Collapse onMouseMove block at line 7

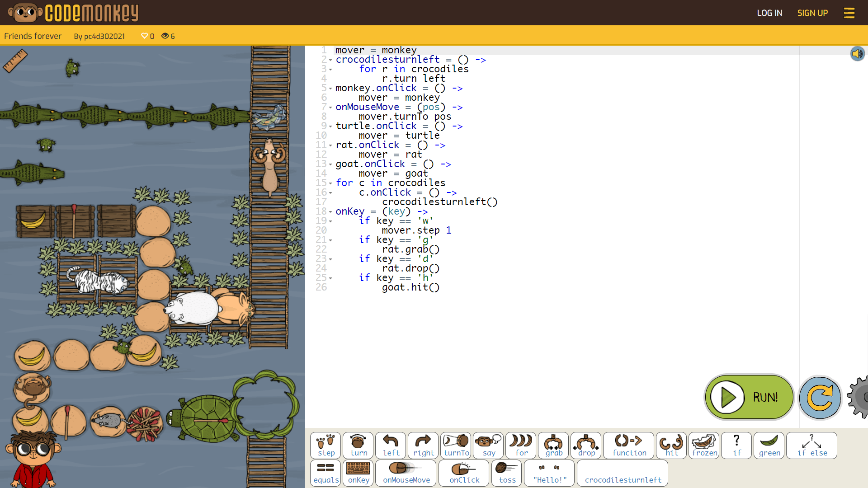(330, 108)
